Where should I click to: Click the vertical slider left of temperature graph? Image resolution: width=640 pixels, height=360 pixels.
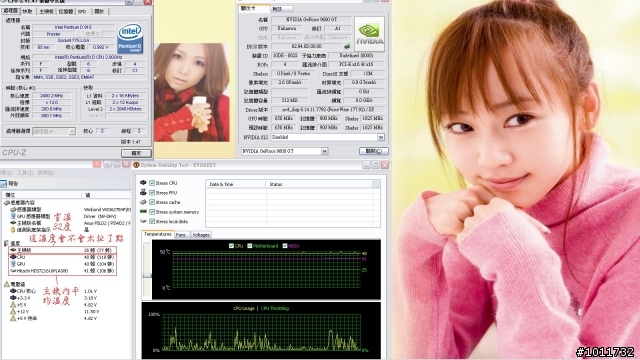pyautogui.click(x=147, y=269)
